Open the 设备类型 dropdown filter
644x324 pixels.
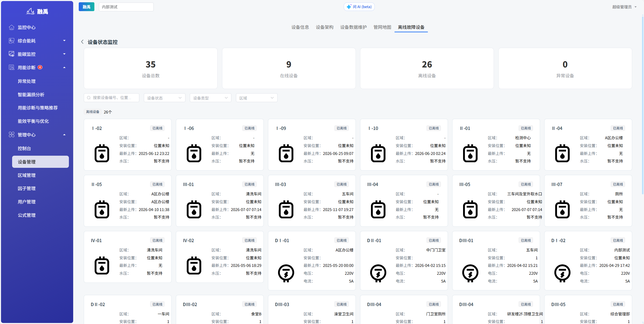coord(210,98)
